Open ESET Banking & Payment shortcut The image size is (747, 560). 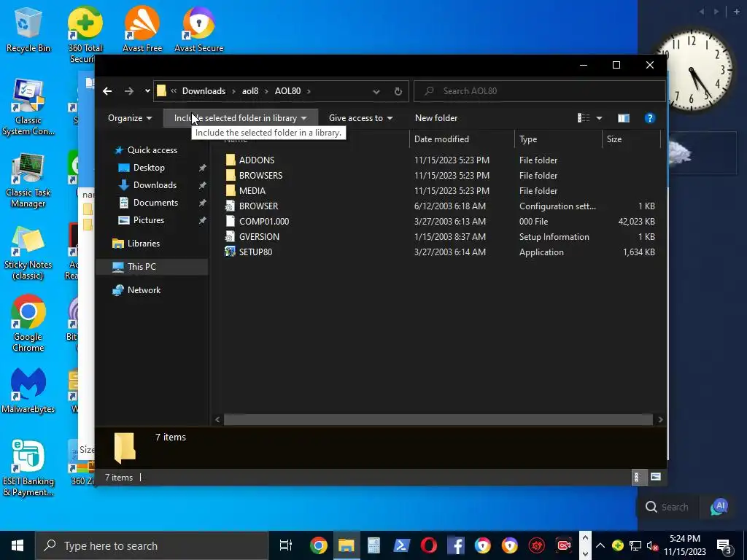[28, 469]
